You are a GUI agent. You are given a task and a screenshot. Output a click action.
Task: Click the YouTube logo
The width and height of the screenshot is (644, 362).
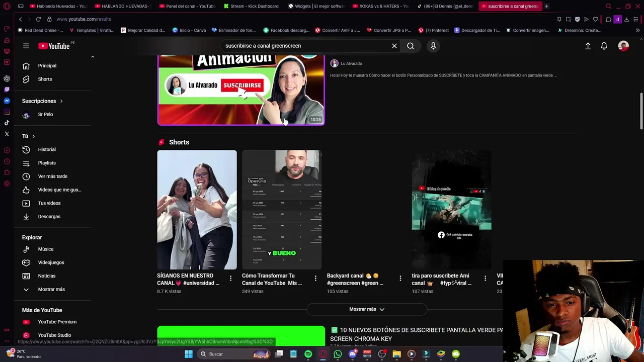point(54,46)
